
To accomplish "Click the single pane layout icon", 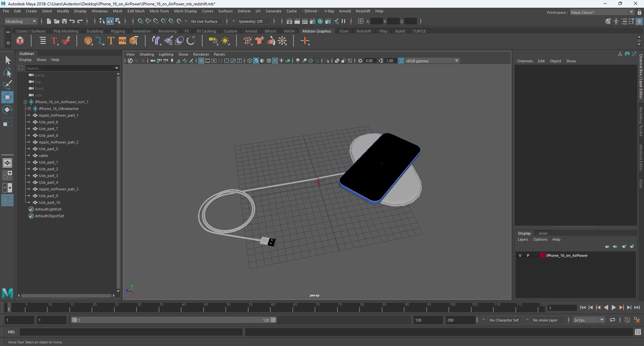I will point(7,163).
